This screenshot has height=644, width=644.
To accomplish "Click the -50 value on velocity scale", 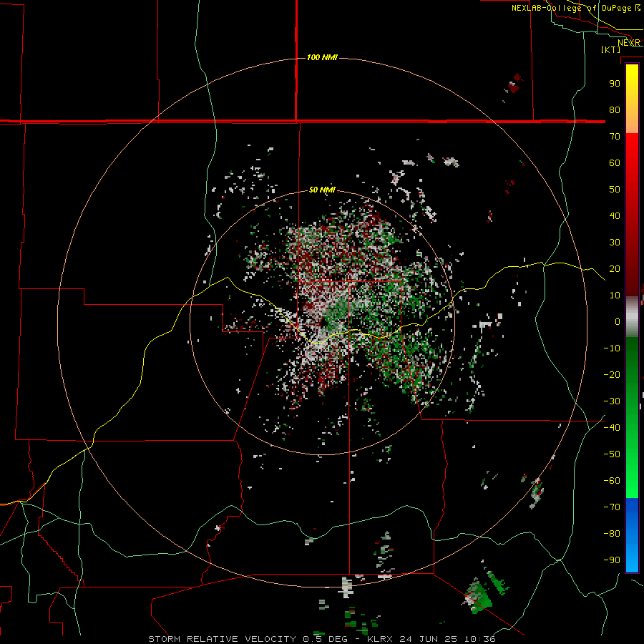I will click(612, 454).
